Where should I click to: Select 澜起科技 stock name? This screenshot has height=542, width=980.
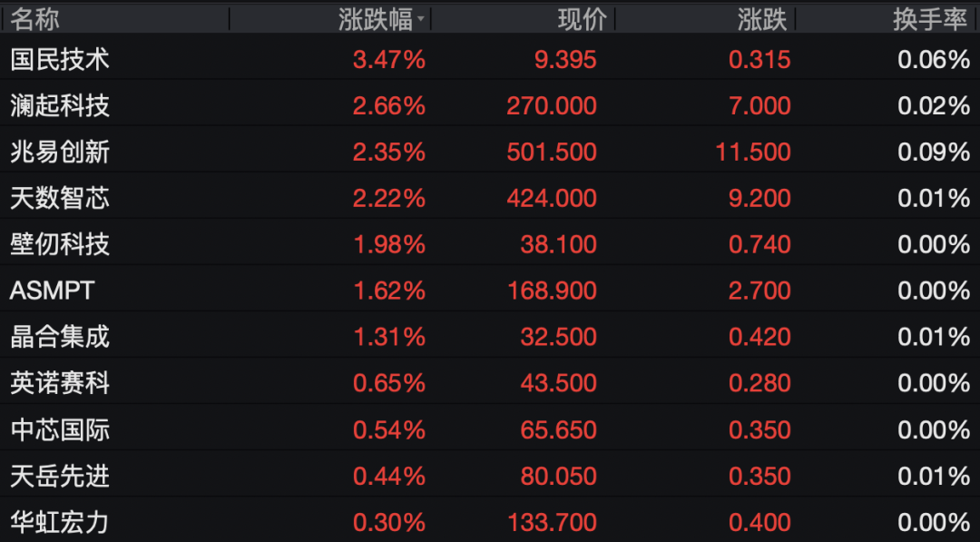pyautogui.click(x=60, y=105)
